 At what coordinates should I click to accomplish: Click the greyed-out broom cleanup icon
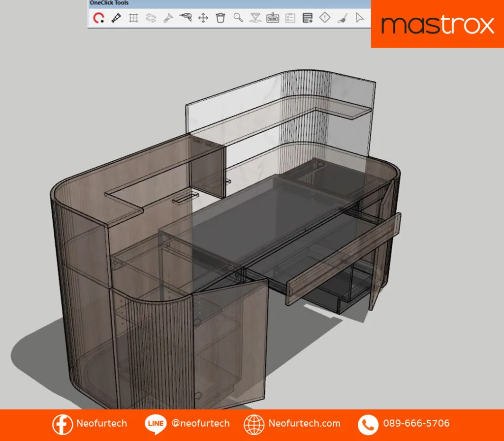tap(343, 18)
